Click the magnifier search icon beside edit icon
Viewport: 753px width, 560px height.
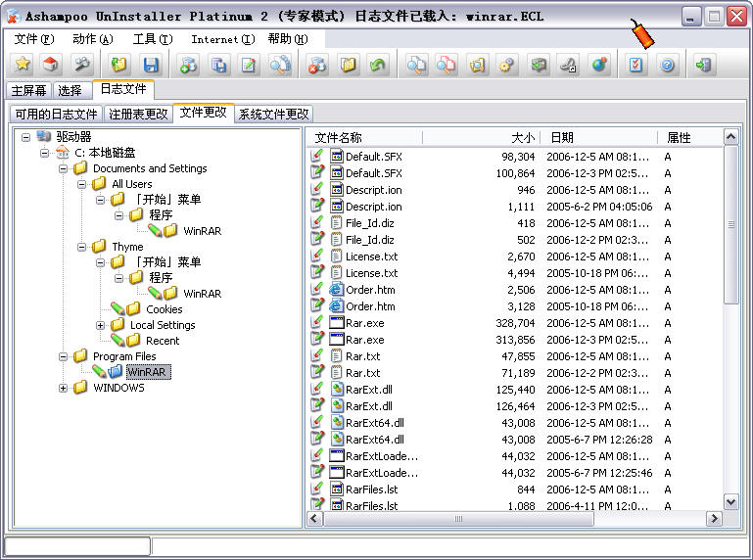(x=280, y=64)
